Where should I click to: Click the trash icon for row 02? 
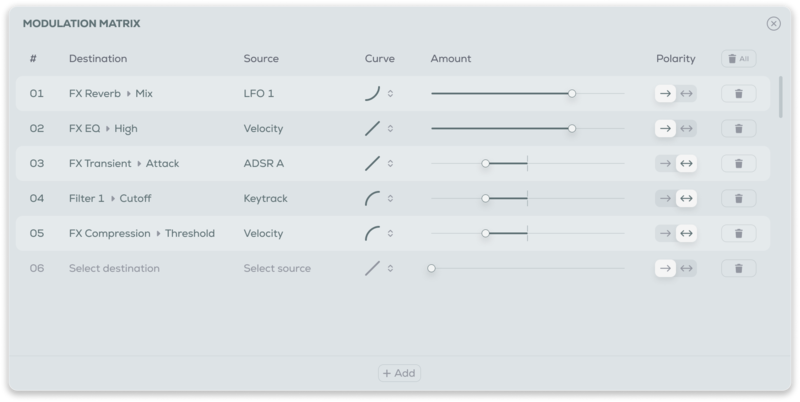coord(738,129)
